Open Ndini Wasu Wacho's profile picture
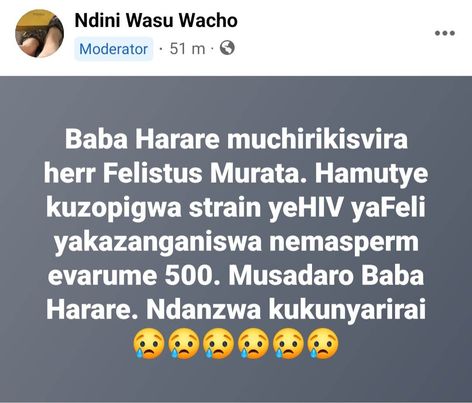The image size is (472, 403). click(39, 33)
